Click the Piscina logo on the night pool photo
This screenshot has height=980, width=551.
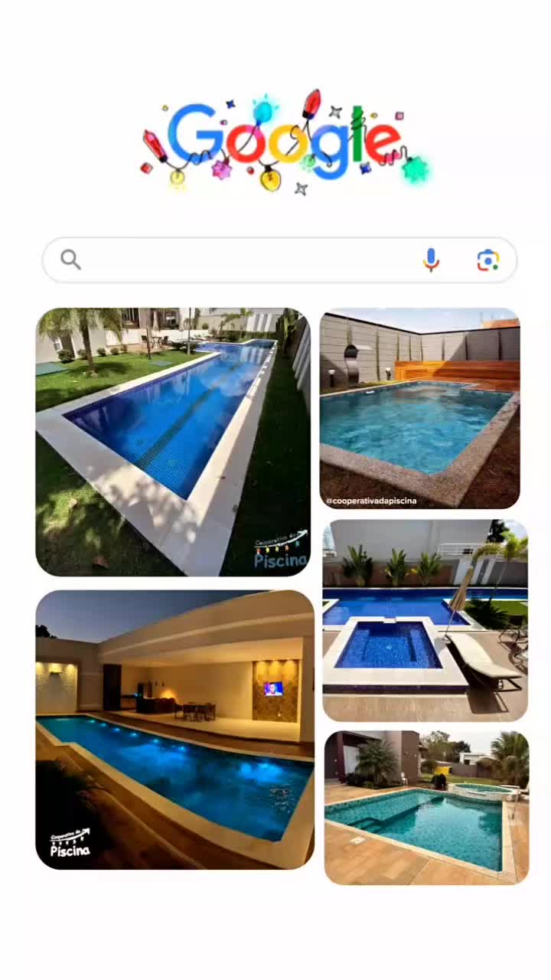(70, 843)
